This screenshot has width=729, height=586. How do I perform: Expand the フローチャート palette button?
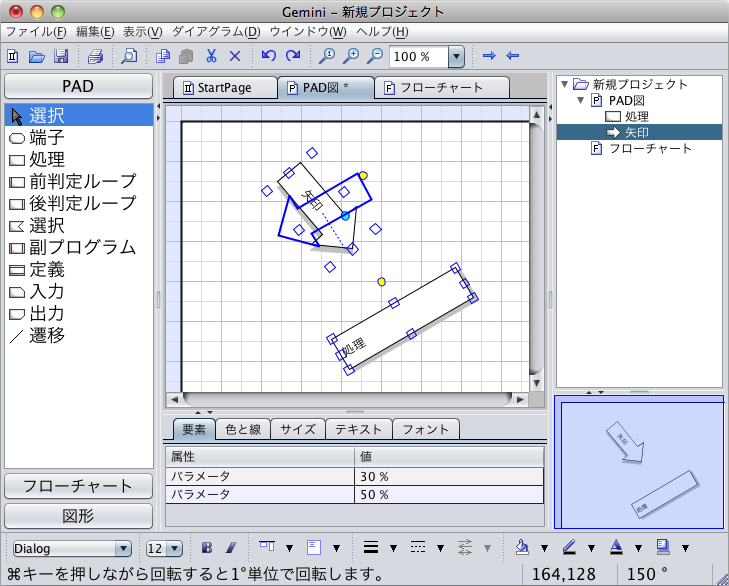click(78, 486)
